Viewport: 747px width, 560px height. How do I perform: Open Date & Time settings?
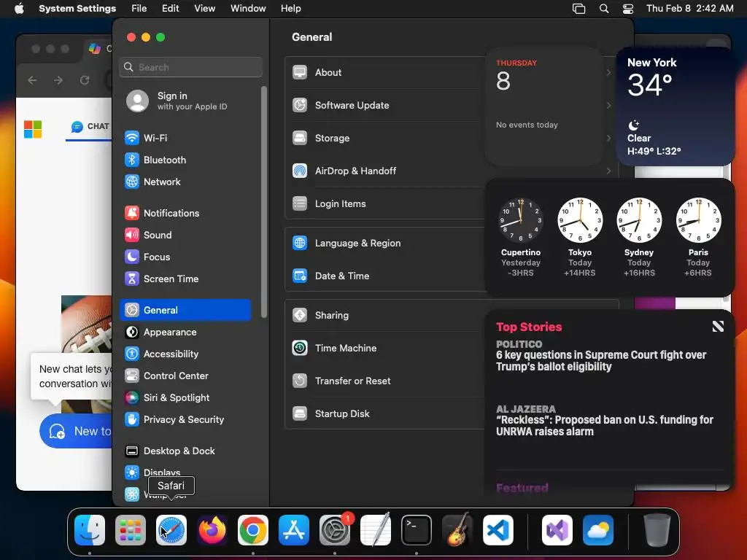pyautogui.click(x=385, y=276)
